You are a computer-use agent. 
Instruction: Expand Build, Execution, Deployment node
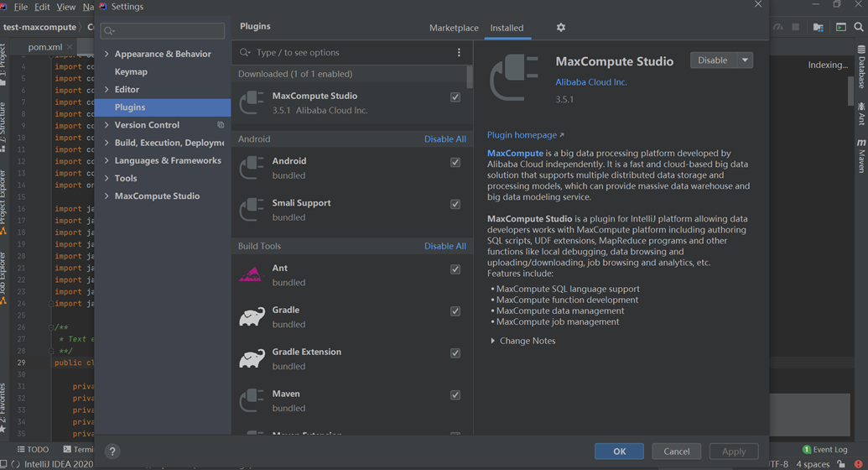pyautogui.click(x=107, y=143)
